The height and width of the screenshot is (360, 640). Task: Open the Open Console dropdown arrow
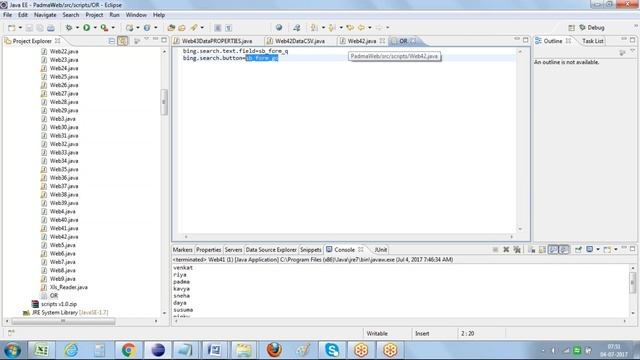point(616,249)
